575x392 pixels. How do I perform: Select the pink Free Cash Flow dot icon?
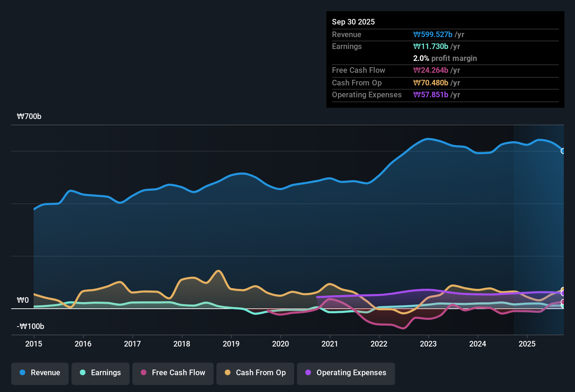(x=144, y=373)
